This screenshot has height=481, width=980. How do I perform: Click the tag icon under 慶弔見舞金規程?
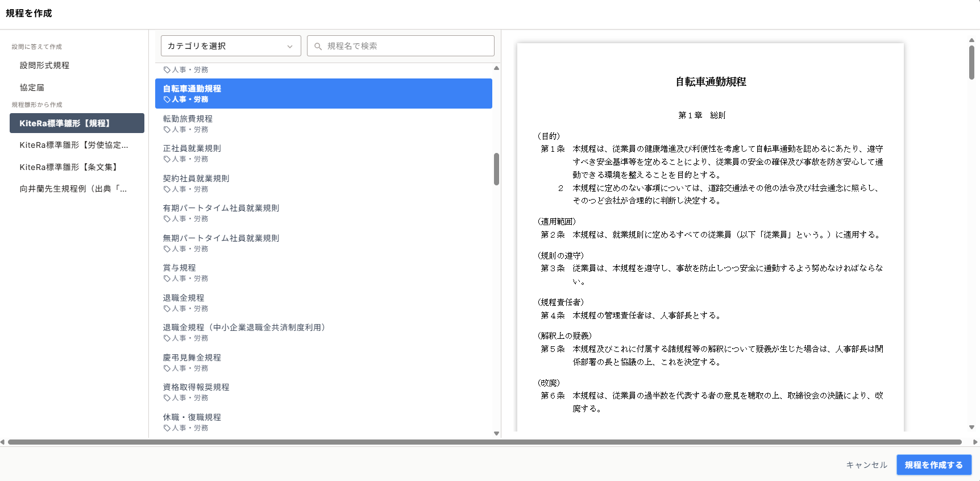(x=167, y=368)
